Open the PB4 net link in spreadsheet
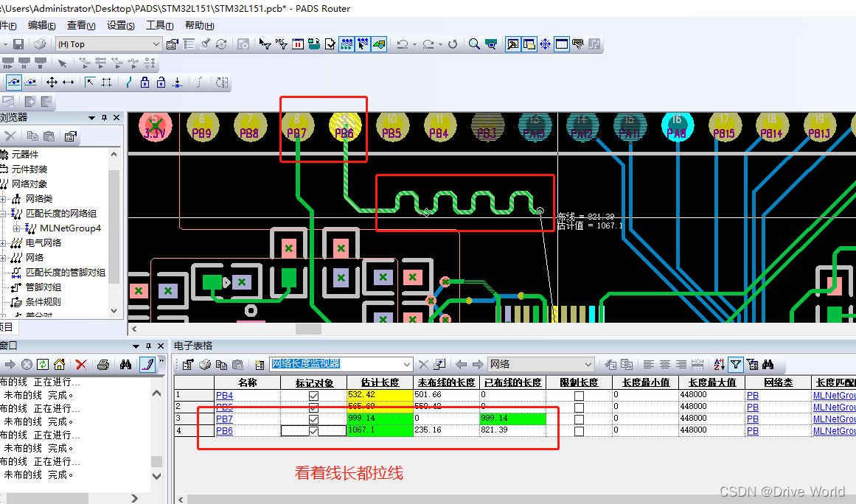Viewport: 856px width, 504px height. [224, 396]
